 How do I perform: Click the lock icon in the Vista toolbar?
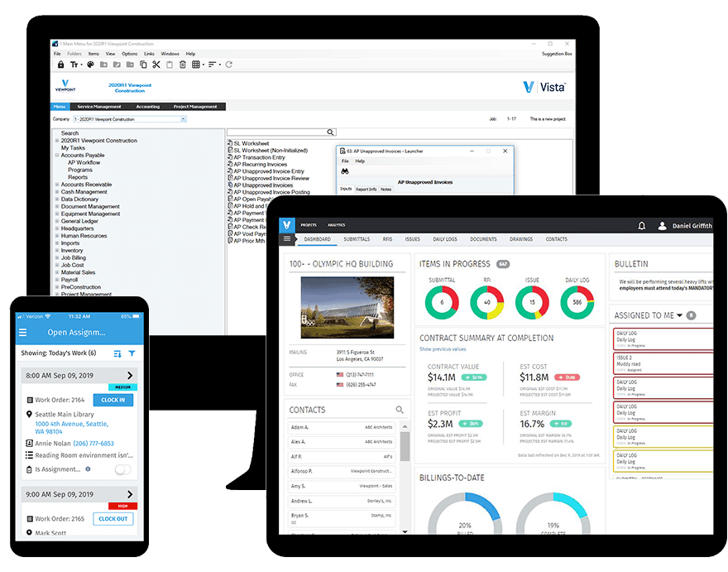point(60,64)
